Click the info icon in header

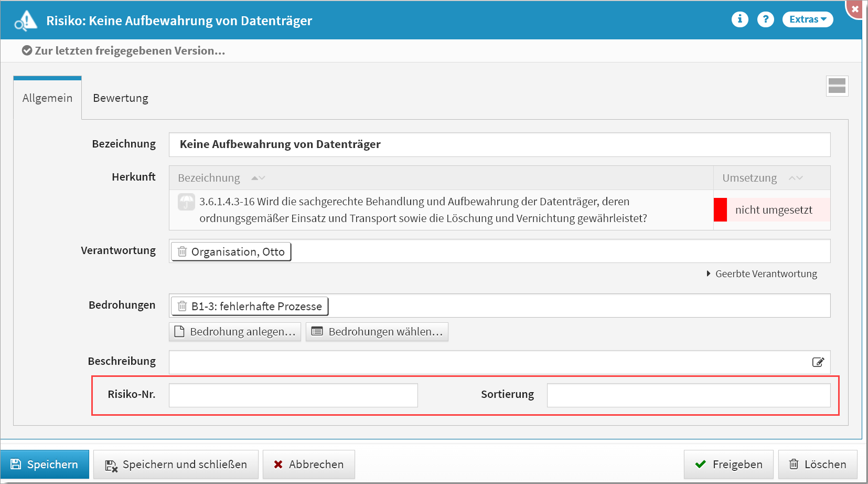point(740,19)
